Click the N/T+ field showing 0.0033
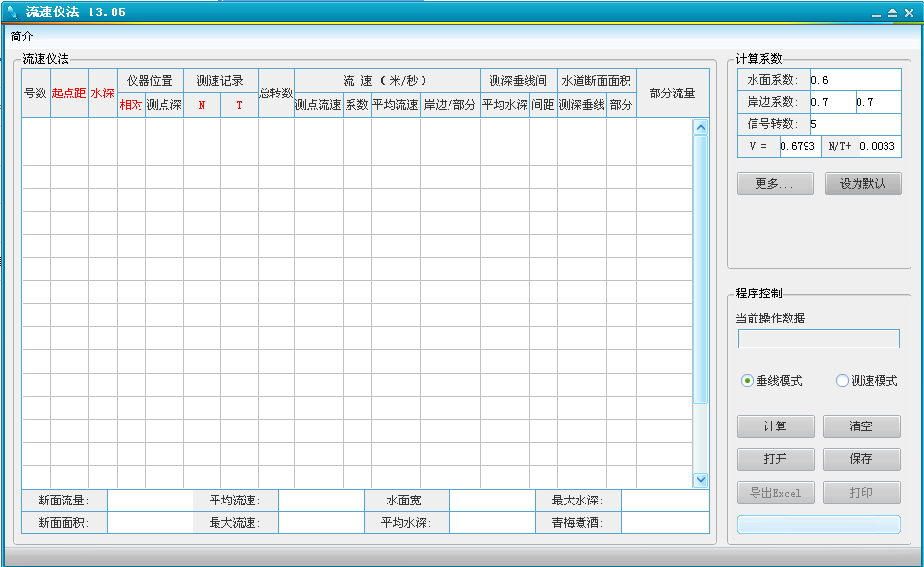Viewport: 924px width, 567px height. coord(880,146)
